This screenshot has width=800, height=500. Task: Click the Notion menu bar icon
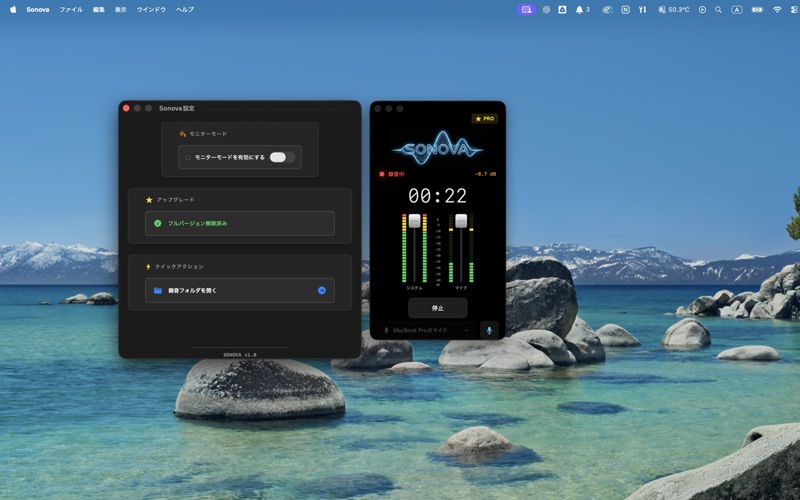tap(625, 9)
